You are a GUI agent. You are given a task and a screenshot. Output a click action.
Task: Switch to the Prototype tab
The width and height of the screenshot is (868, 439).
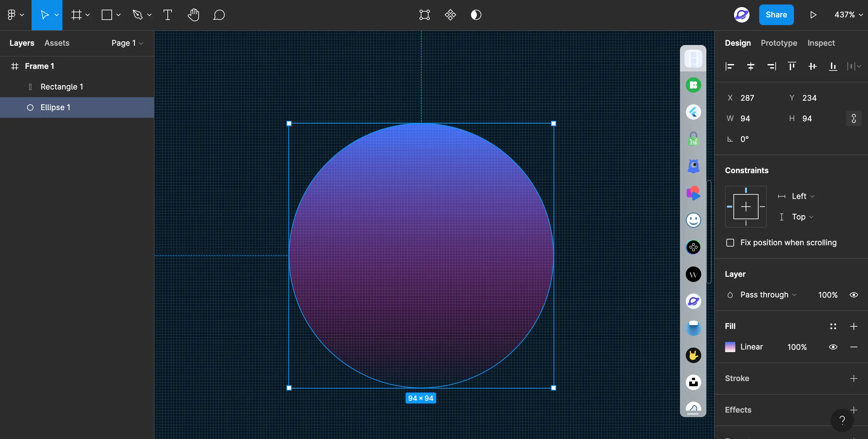click(779, 43)
